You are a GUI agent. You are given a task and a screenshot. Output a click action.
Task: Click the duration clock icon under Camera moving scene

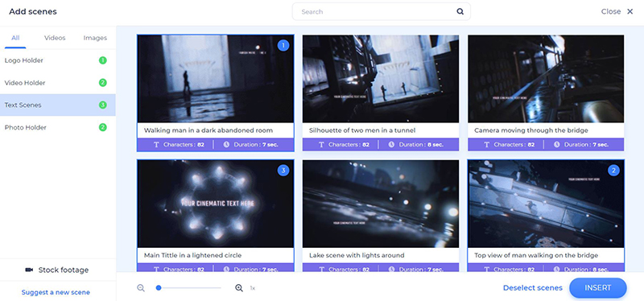(557, 145)
